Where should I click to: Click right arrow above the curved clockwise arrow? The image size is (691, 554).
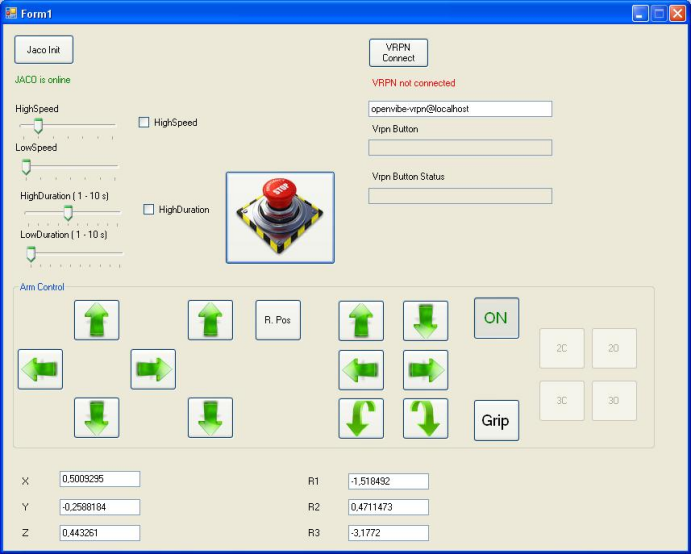[x=425, y=370]
